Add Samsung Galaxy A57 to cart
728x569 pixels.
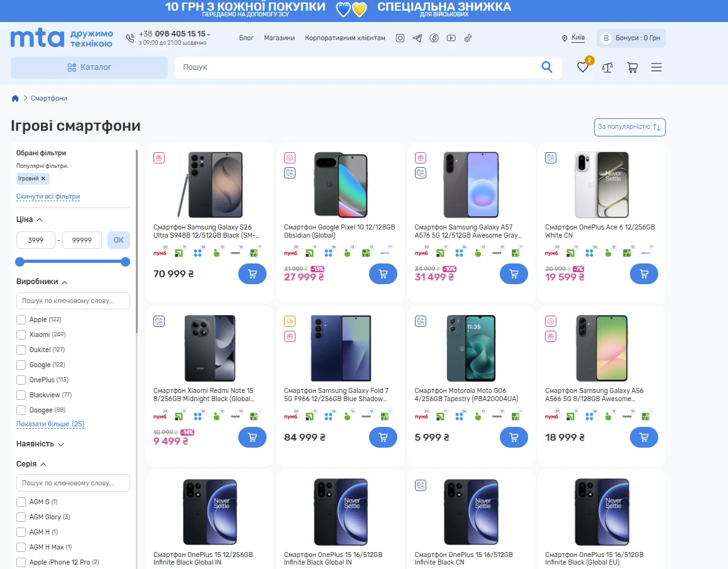514,274
